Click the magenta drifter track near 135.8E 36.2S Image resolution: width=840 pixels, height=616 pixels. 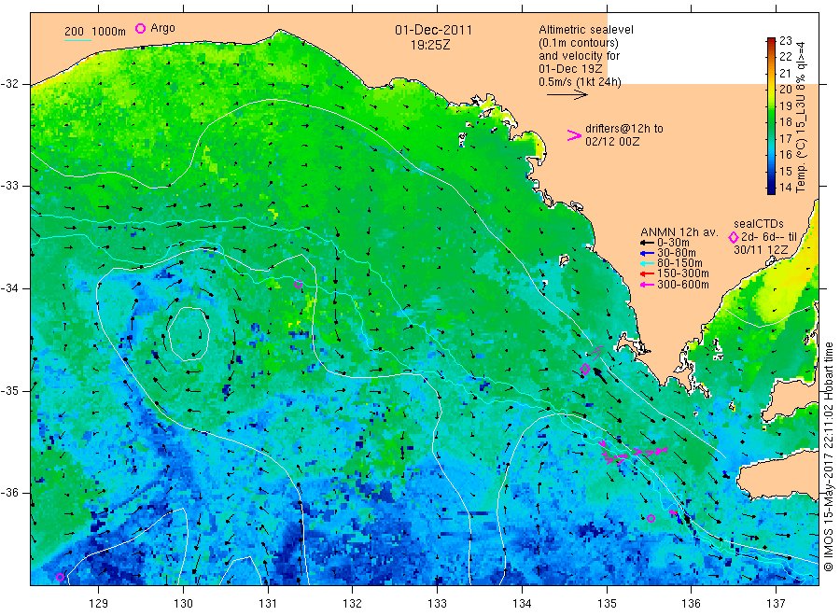tap(674, 513)
